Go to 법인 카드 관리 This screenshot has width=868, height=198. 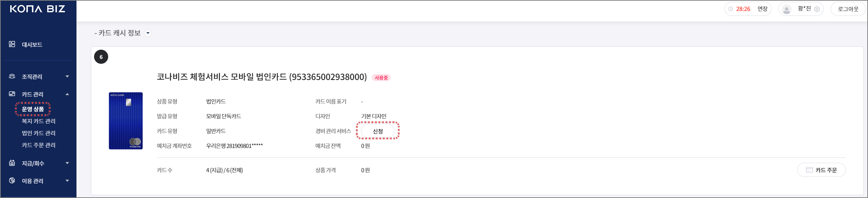tap(39, 133)
